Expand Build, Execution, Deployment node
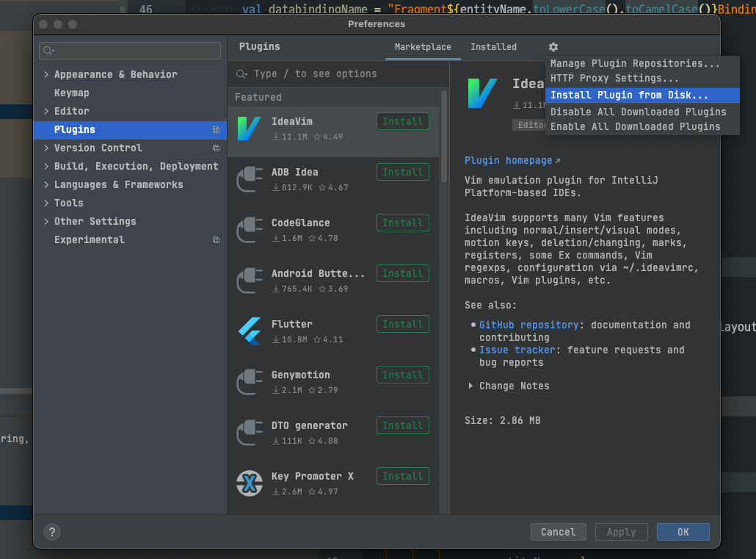Viewport: 756px width, 559px height. point(46,166)
